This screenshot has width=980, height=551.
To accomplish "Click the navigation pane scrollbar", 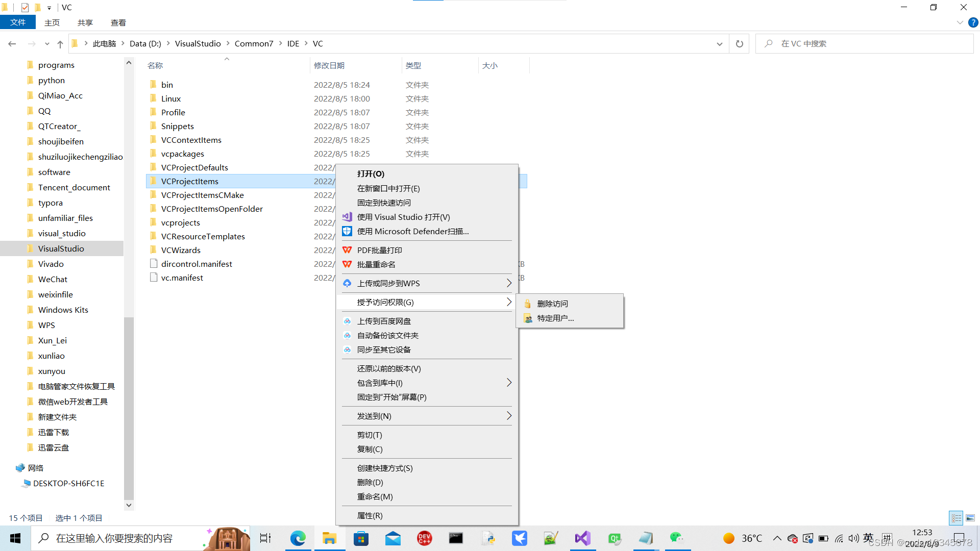I will click(129, 408).
